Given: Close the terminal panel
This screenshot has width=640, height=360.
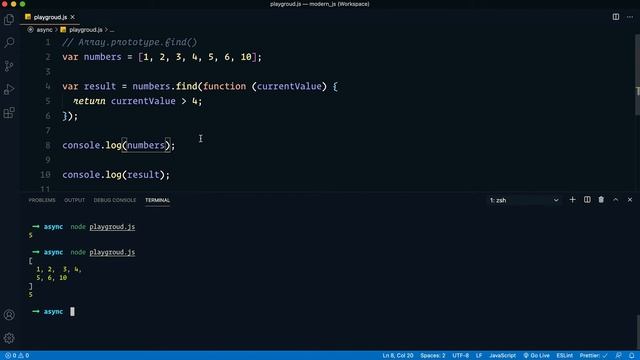Looking at the screenshot, I should (x=630, y=200).
